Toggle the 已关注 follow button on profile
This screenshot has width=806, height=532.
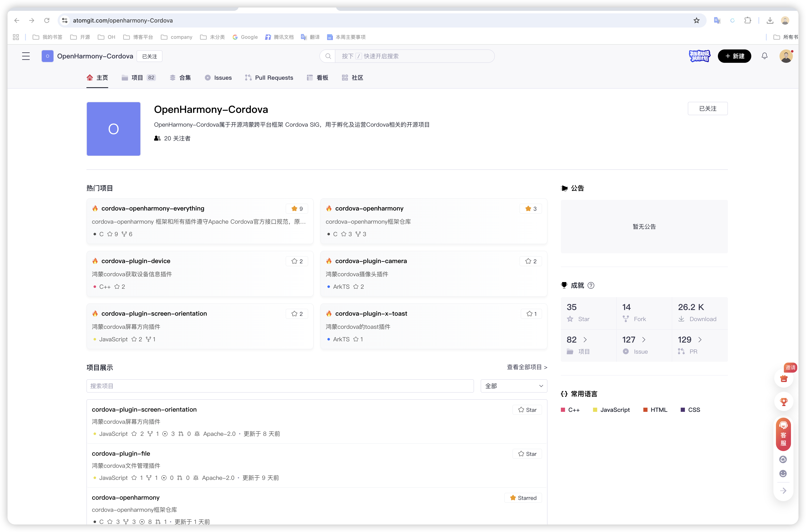pos(707,108)
